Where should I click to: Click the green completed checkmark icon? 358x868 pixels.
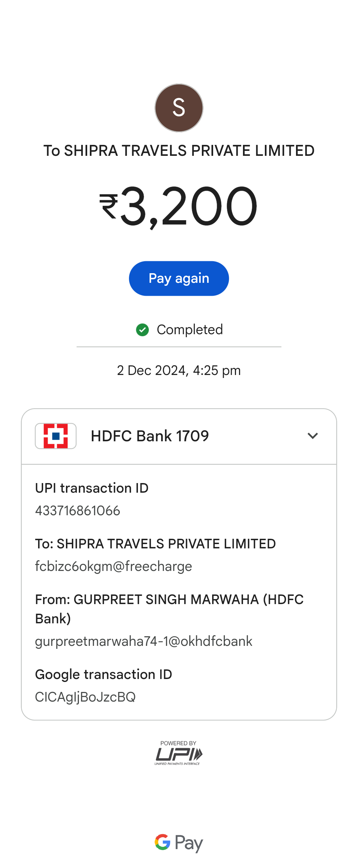(x=143, y=330)
